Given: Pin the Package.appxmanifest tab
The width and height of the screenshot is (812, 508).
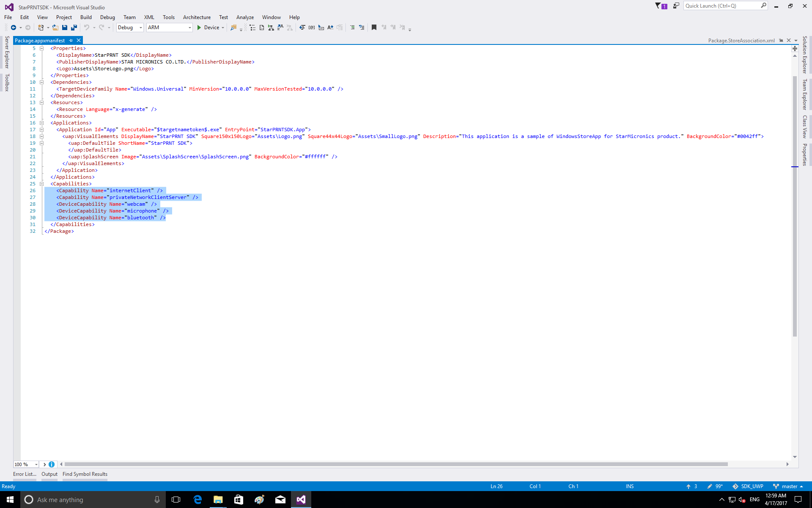Looking at the screenshot, I should point(71,41).
